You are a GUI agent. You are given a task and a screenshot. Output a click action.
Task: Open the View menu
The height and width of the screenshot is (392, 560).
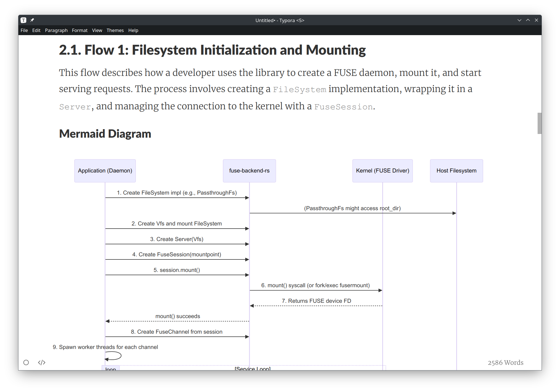pyautogui.click(x=97, y=30)
